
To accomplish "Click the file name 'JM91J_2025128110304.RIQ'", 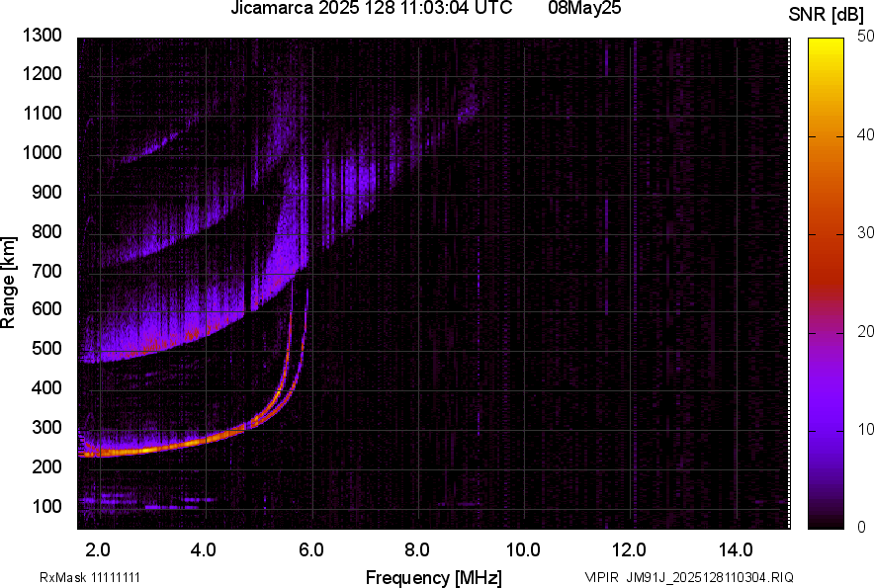I will click(710, 577).
